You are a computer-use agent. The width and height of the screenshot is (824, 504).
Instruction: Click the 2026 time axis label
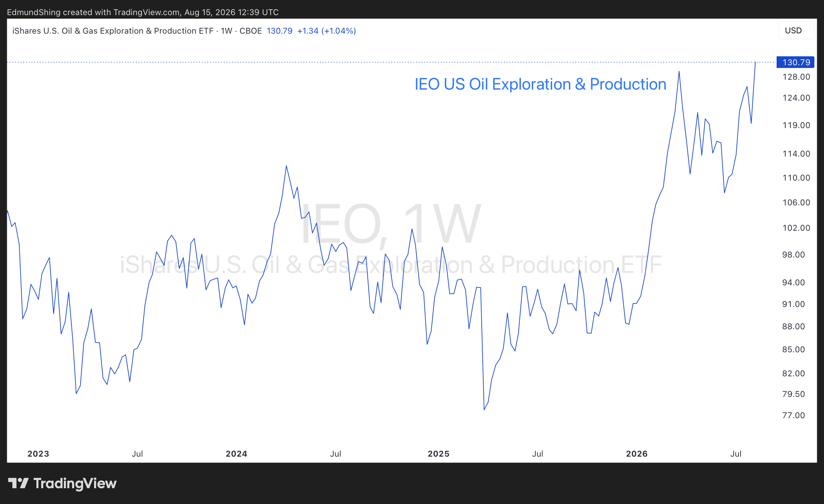[637, 454]
